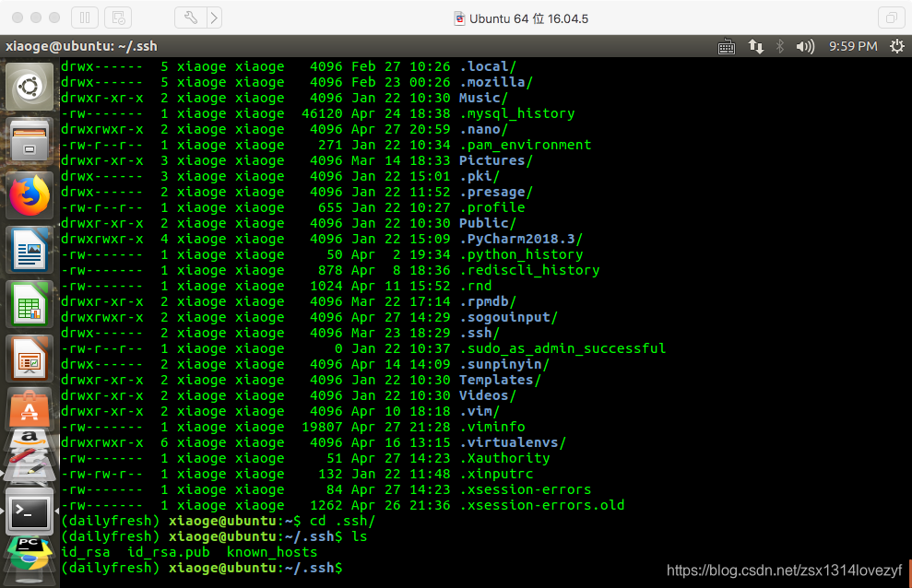Open the Amazon launcher icon

pyautogui.click(x=30, y=439)
